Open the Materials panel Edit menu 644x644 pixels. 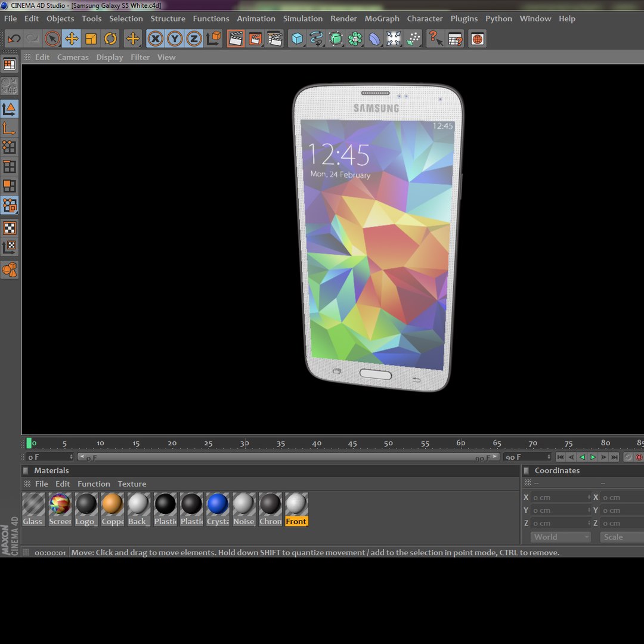click(63, 484)
